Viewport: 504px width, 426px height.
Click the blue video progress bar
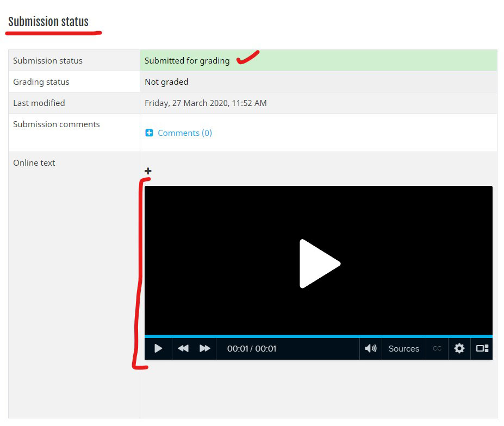pos(319,336)
